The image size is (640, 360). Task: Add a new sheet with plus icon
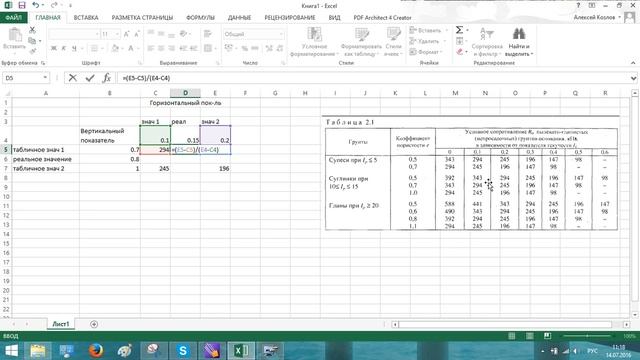tap(94, 324)
